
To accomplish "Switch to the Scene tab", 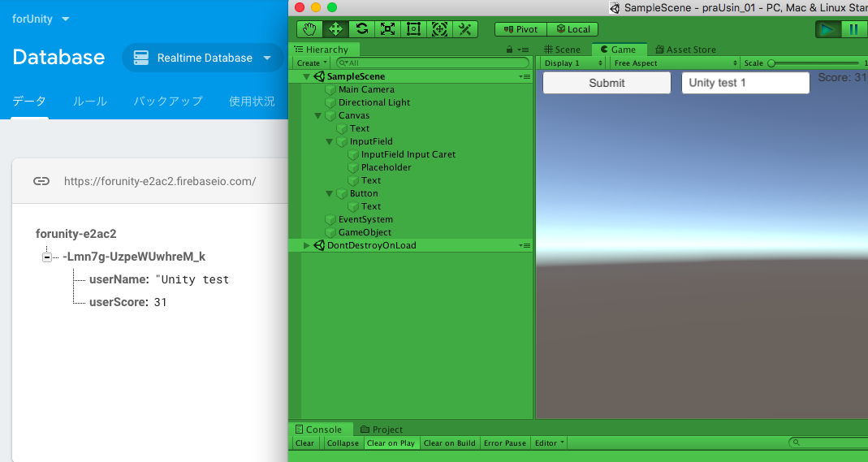I will point(563,50).
